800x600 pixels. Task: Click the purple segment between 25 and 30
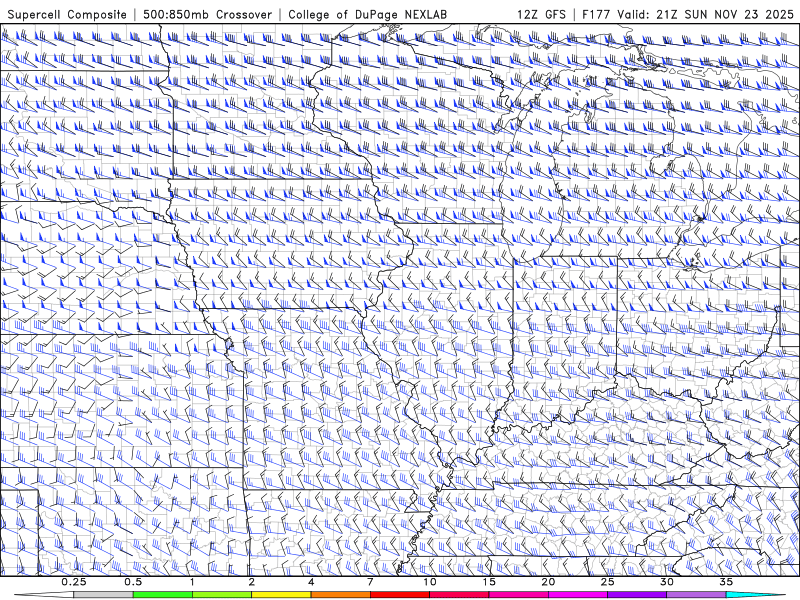click(637, 595)
